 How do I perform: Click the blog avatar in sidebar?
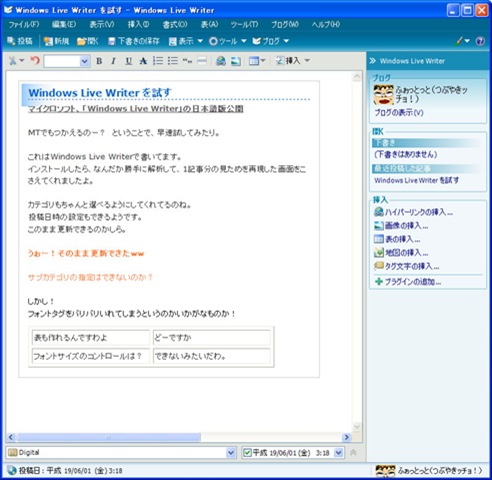pyautogui.click(x=383, y=95)
